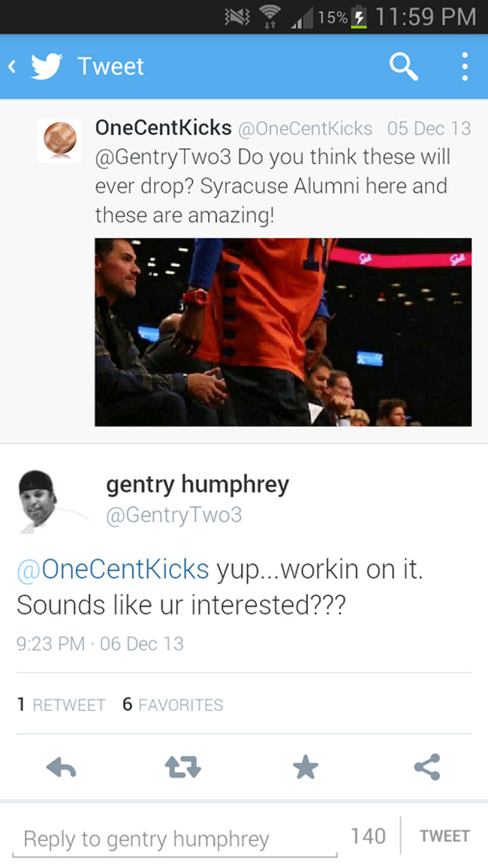Open the attached basketball game photo
This screenshot has width=488, height=868.
(283, 332)
